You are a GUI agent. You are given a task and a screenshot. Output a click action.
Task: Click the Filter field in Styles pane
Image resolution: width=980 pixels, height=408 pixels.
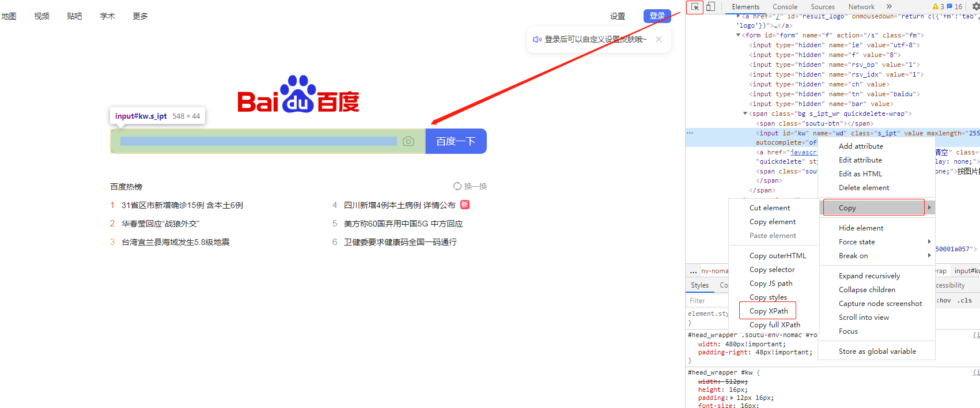click(x=708, y=301)
